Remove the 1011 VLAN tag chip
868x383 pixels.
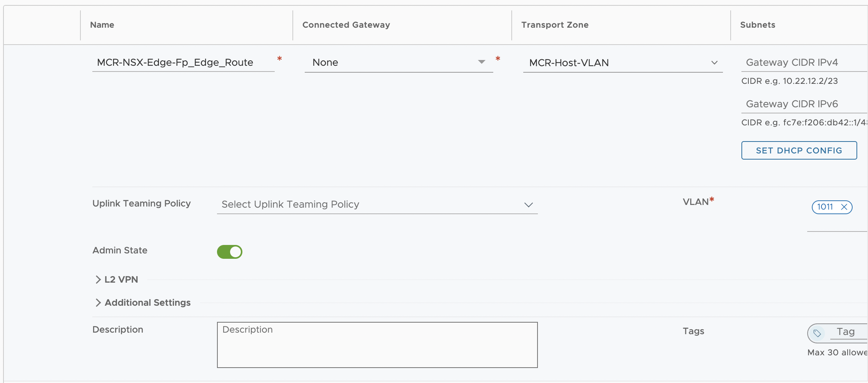tap(844, 207)
